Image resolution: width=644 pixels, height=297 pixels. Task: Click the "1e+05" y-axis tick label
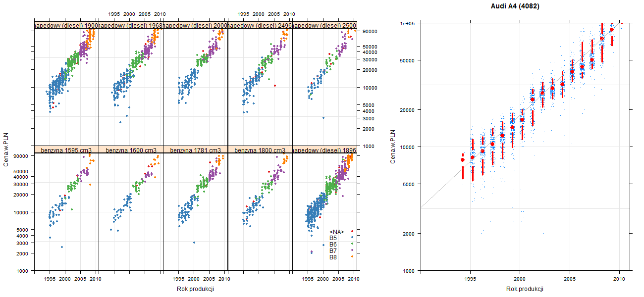407,23
